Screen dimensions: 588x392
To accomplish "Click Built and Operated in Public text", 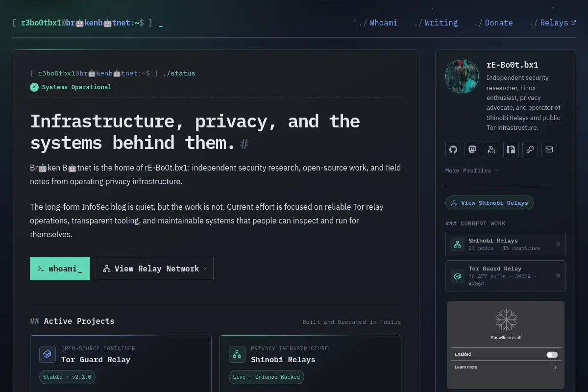I will click(x=352, y=322).
